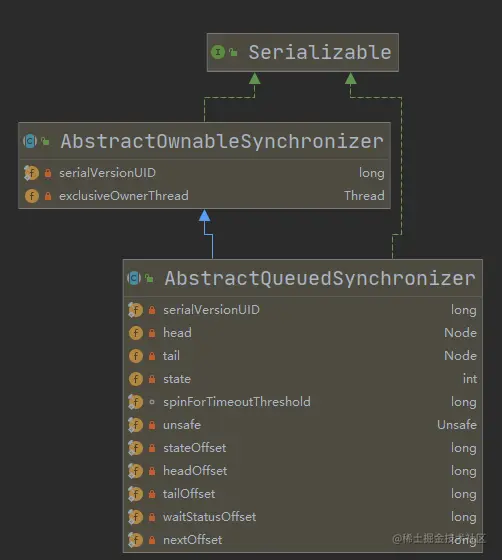This screenshot has height=560, width=502.
Task: Click static field icon beside nextOffset
Action: click(x=136, y=540)
